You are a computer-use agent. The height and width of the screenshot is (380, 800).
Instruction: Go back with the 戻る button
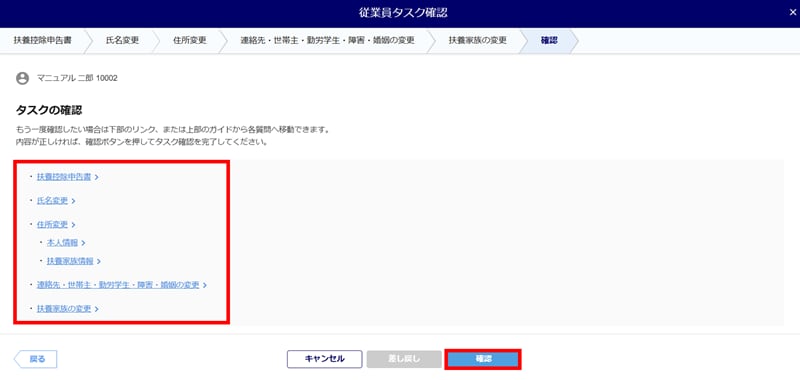[x=35, y=359]
